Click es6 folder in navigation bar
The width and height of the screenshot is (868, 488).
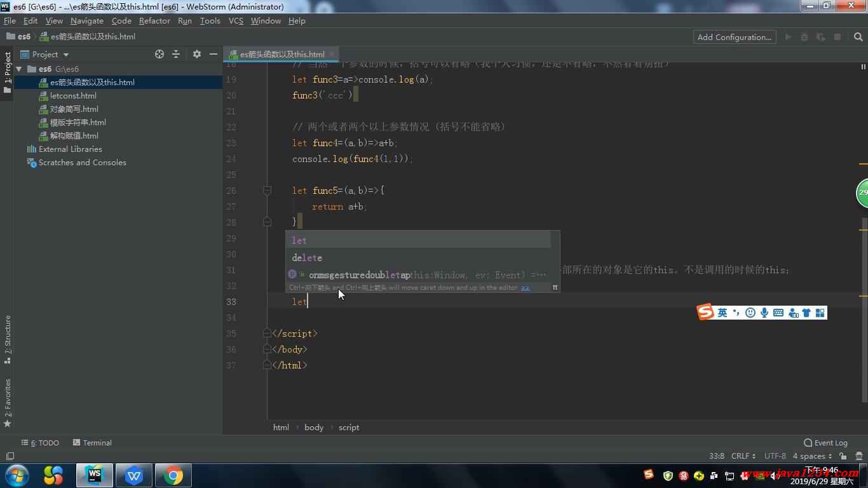pyautogui.click(x=18, y=36)
